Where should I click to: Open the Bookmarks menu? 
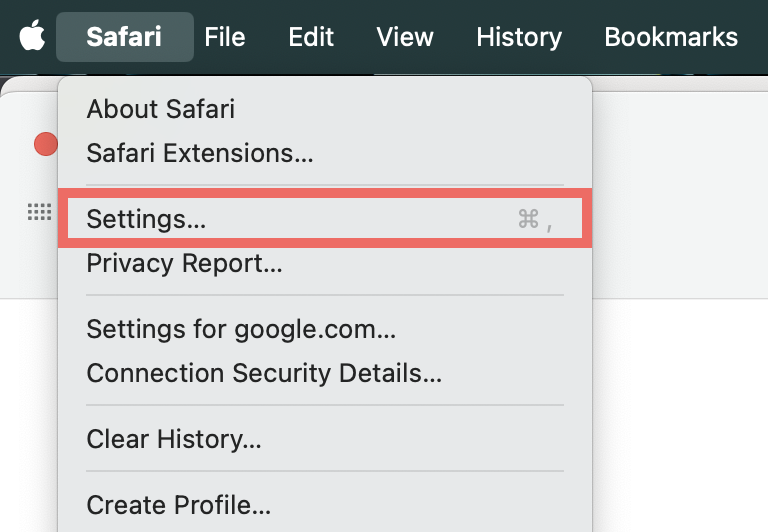(671, 38)
